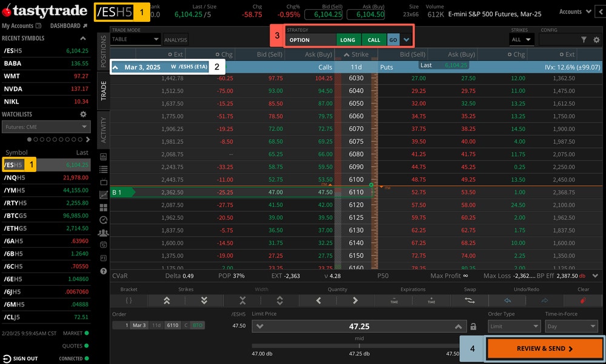Open the bracket order tool icon
Screen dimensions: 606x364
pyautogui.click(x=128, y=300)
